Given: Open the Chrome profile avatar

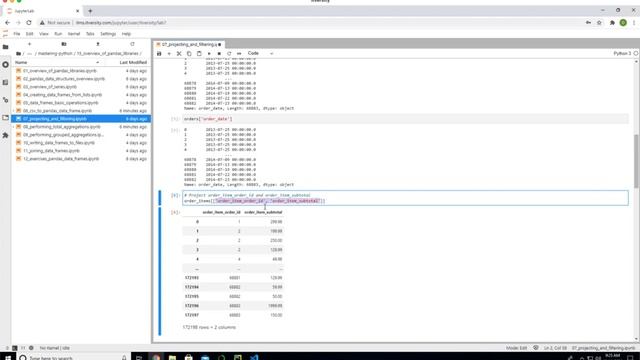Looking at the screenshot, I should tap(623, 23).
